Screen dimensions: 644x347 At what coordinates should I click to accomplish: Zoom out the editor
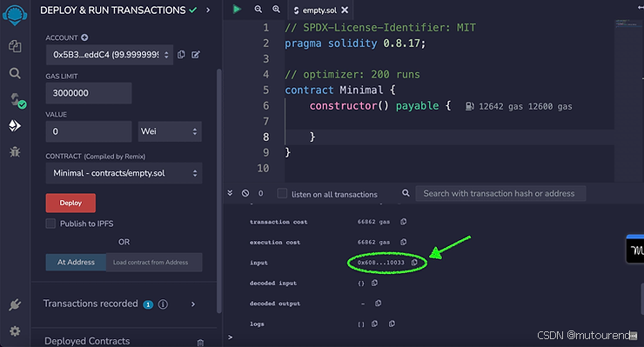[258, 9]
